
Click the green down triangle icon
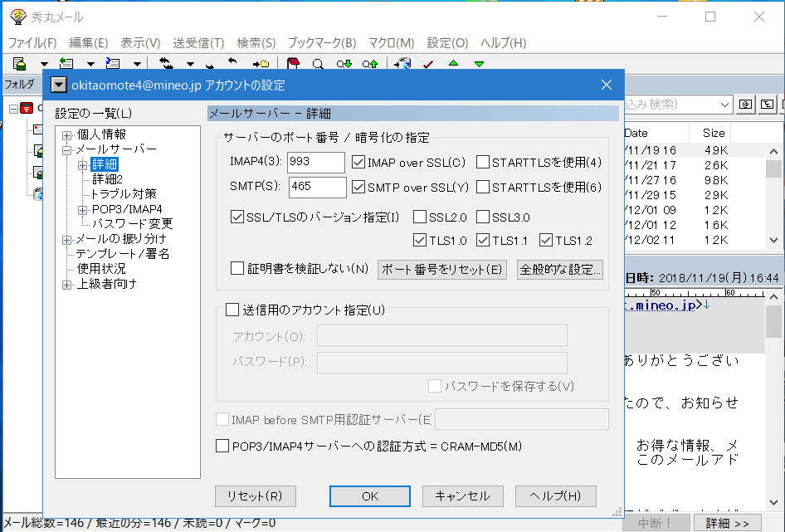coord(479,64)
